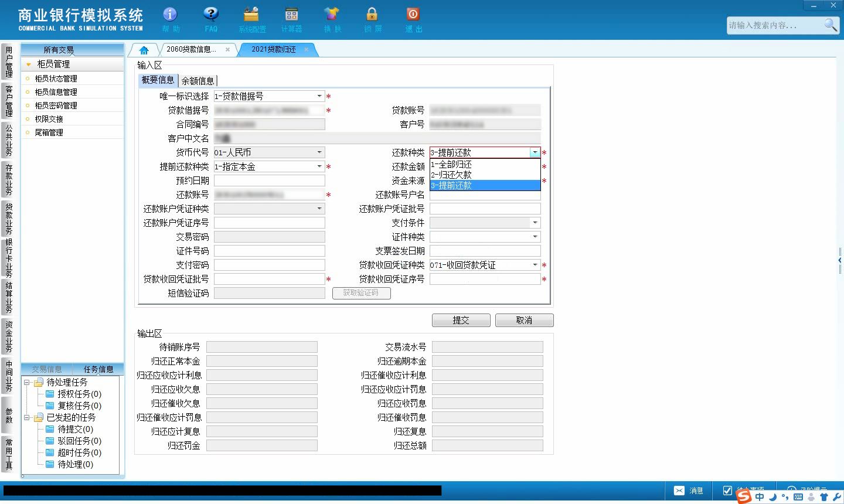Click 贷款收回凭证批号 input field
Screen dimensions: 844x504
pyautogui.click(x=269, y=279)
